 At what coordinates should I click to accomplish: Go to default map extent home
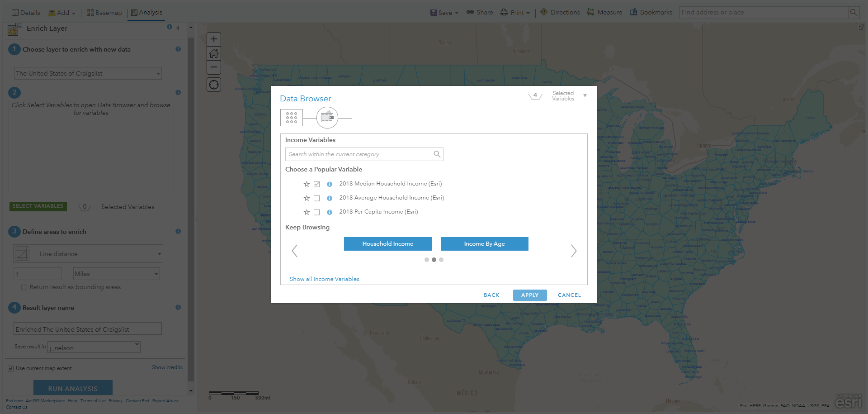pos(214,53)
